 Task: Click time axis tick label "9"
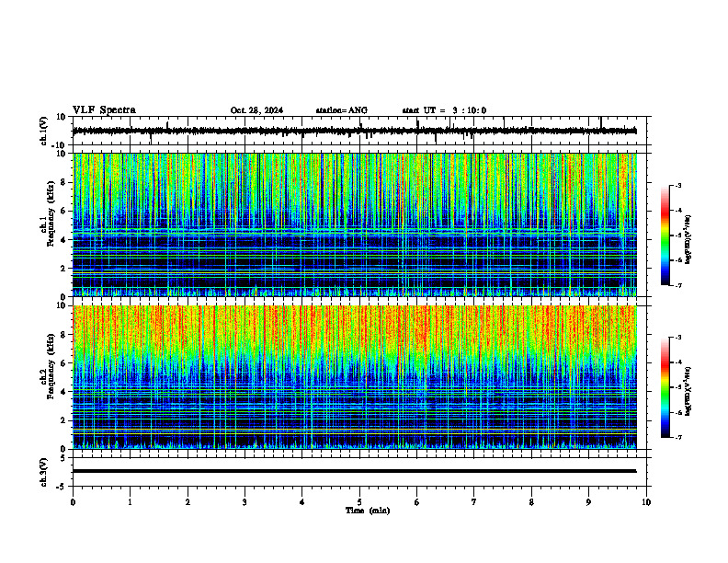[588, 502]
